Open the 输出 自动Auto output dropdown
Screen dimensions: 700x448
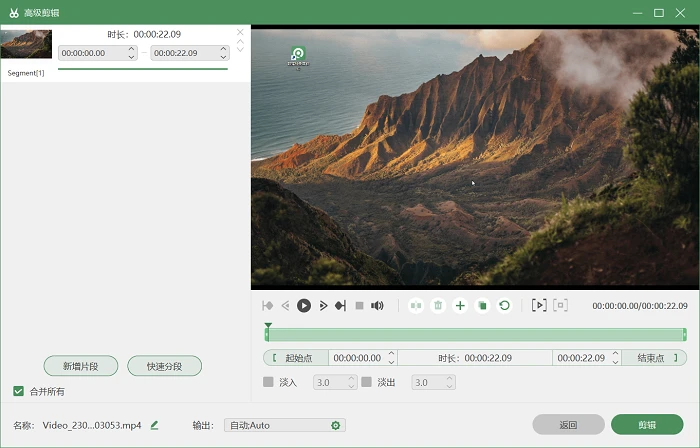pos(285,425)
